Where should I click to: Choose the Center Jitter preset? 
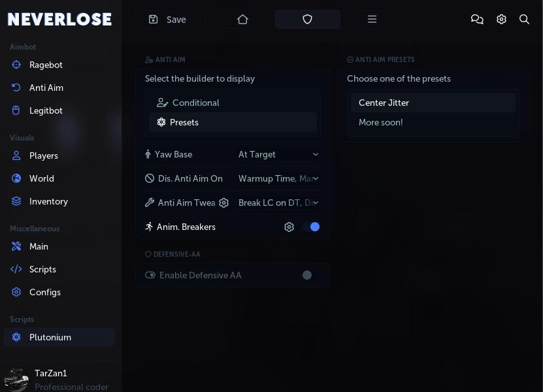pyautogui.click(x=433, y=103)
